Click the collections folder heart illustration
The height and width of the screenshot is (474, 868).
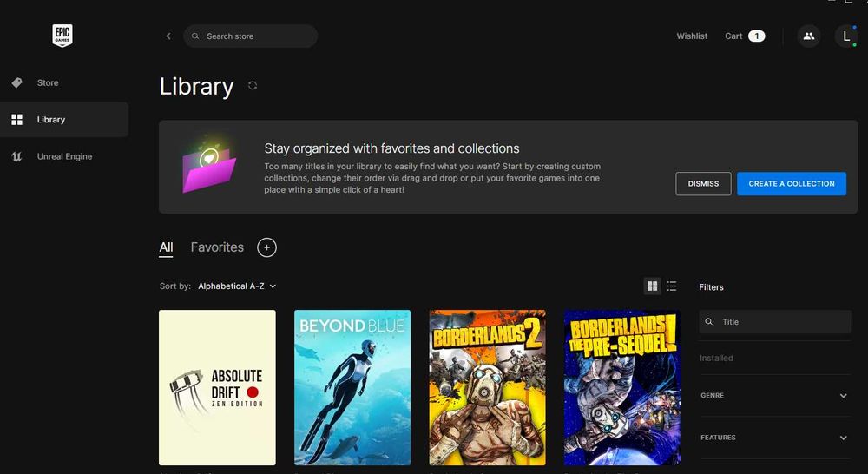click(x=209, y=165)
